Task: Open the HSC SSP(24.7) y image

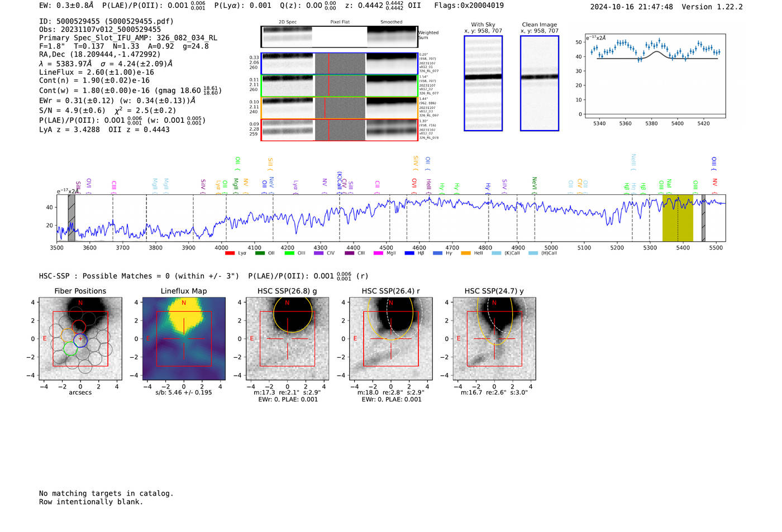Action: click(x=494, y=339)
